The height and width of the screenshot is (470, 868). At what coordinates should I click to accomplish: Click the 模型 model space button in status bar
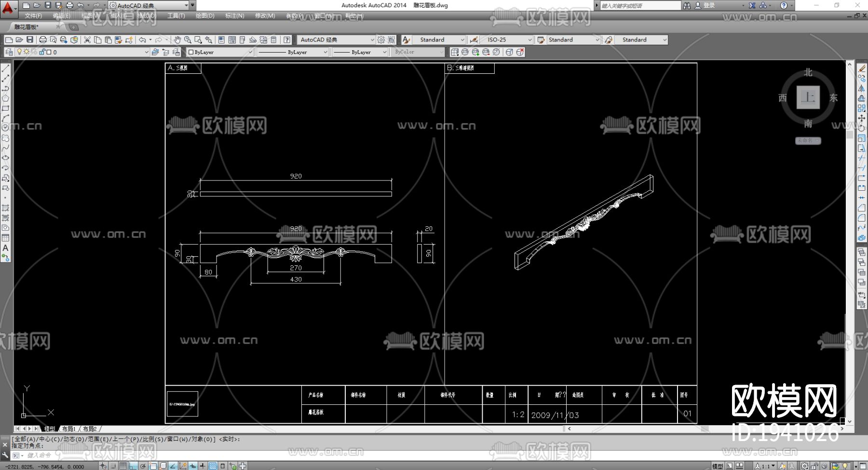point(718,466)
